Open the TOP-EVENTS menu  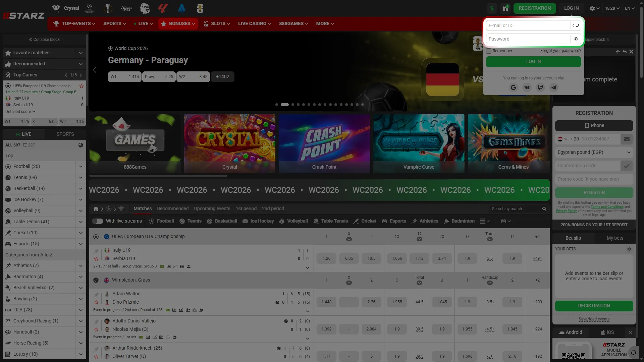point(74,23)
